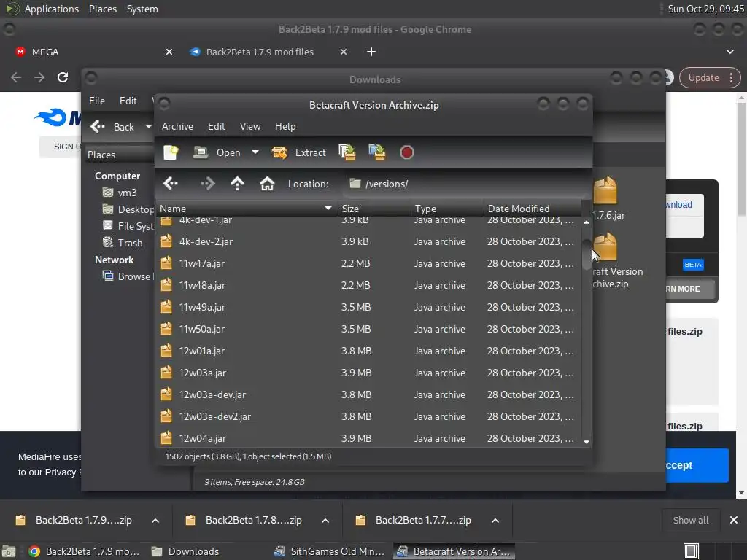Open a new Chrome tab
The height and width of the screenshot is (560, 747).
(371, 52)
